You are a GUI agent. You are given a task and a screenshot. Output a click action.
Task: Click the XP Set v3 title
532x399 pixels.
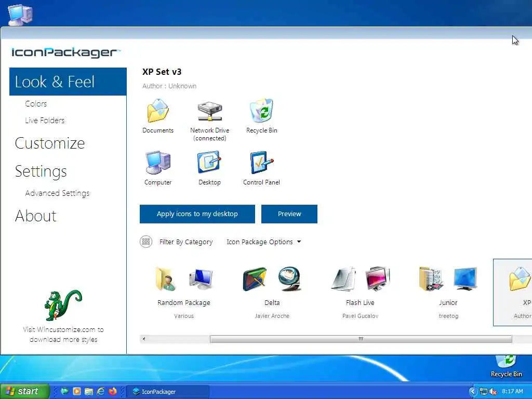click(x=162, y=72)
